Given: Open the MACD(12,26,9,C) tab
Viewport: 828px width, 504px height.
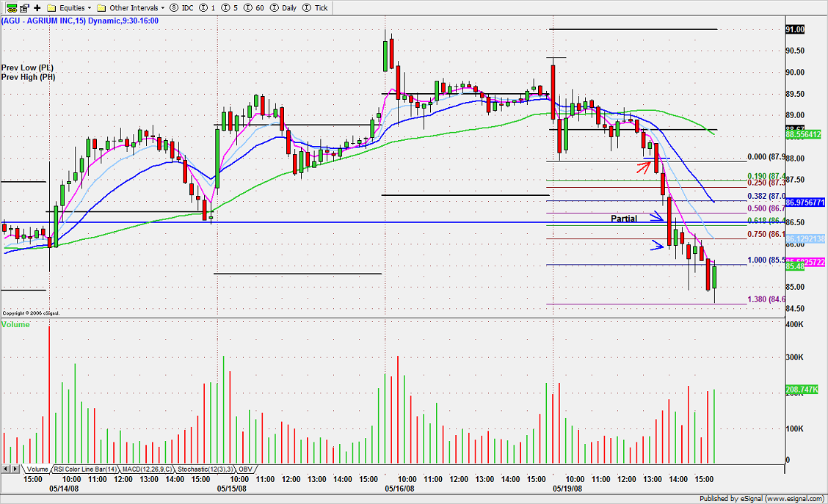Looking at the screenshot, I should click(147, 470).
